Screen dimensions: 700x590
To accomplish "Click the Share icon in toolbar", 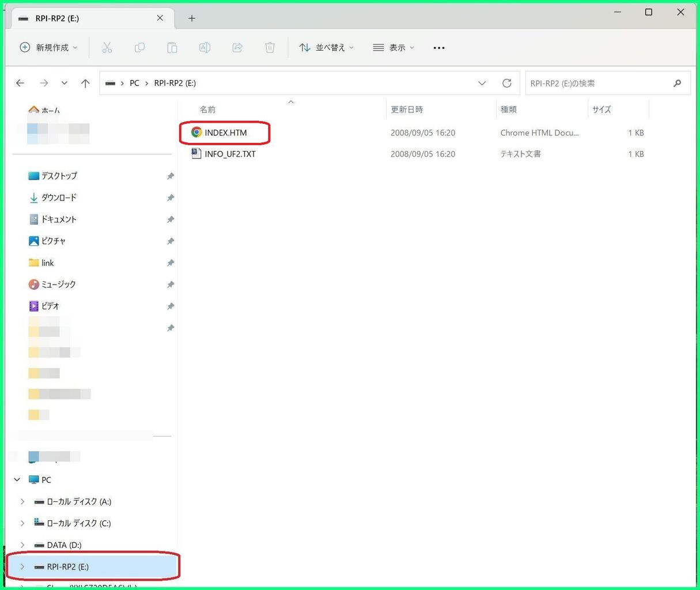I will coord(237,48).
